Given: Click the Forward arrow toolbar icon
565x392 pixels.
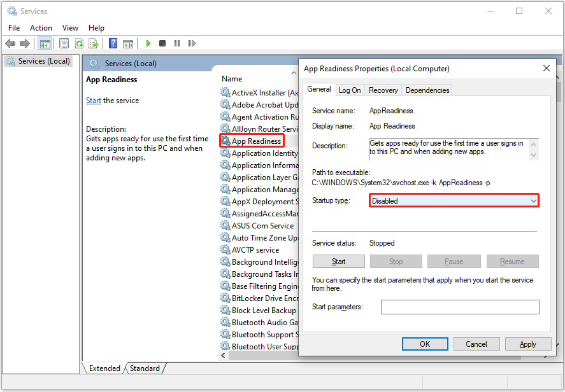Looking at the screenshot, I should (x=24, y=43).
